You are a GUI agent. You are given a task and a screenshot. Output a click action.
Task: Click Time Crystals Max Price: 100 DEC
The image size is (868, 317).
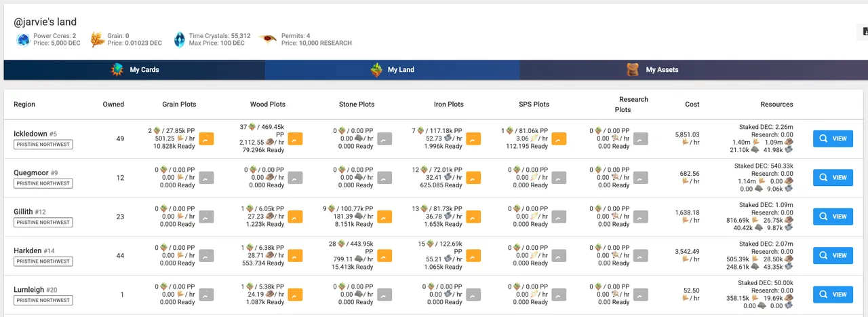coord(216,43)
